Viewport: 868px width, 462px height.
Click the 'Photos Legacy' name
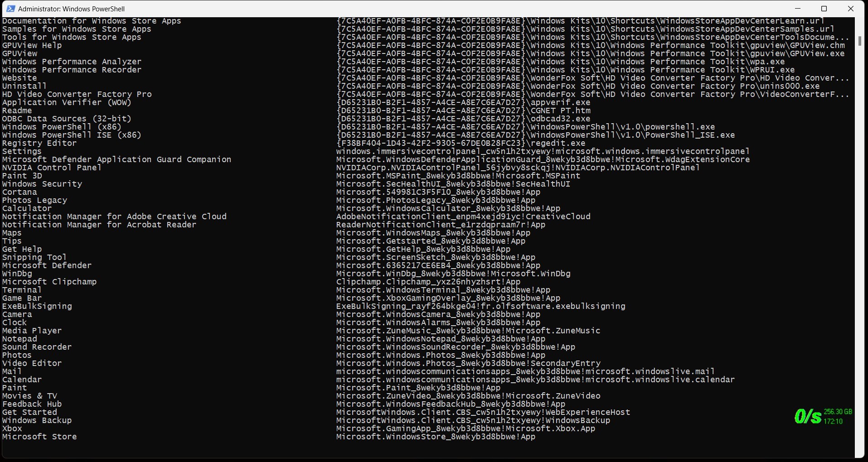35,200
